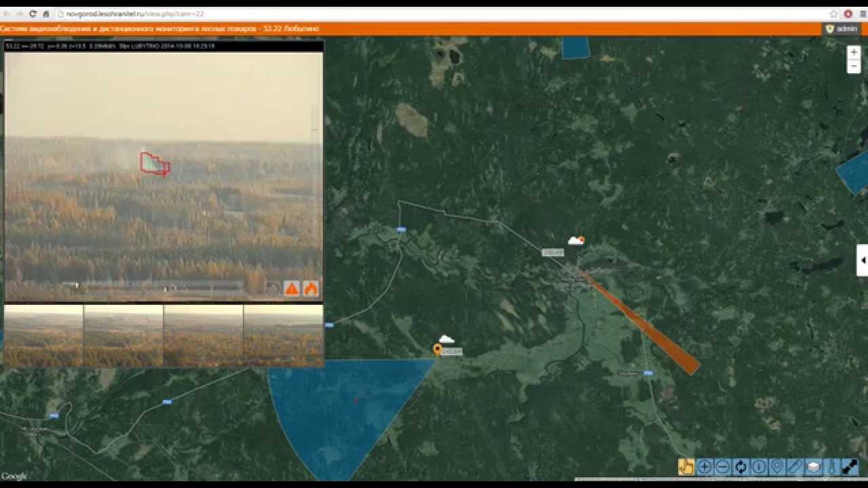Click the browser home button
The width and height of the screenshot is (868, 488).
[x=46, y=14]
